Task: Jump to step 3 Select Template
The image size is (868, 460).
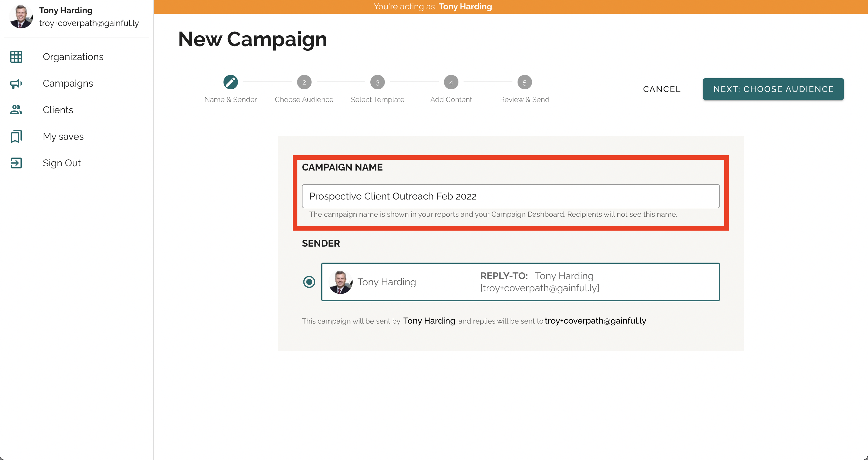Action: click(377, 82)
